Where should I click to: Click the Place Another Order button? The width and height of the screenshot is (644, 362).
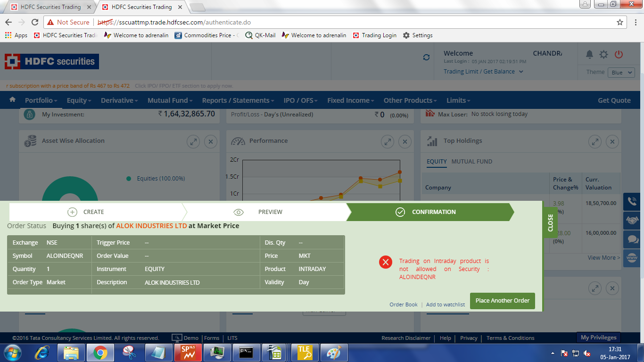(502, 301)
